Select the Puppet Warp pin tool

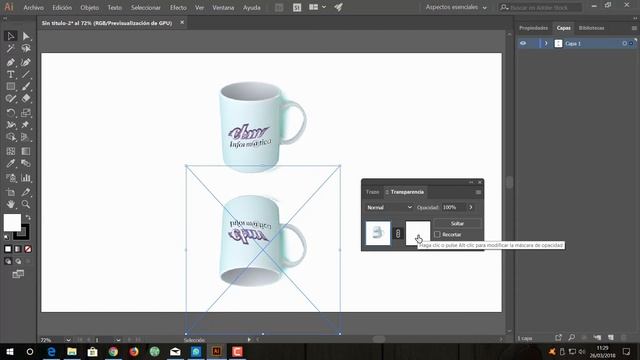[x=26, y=124]
